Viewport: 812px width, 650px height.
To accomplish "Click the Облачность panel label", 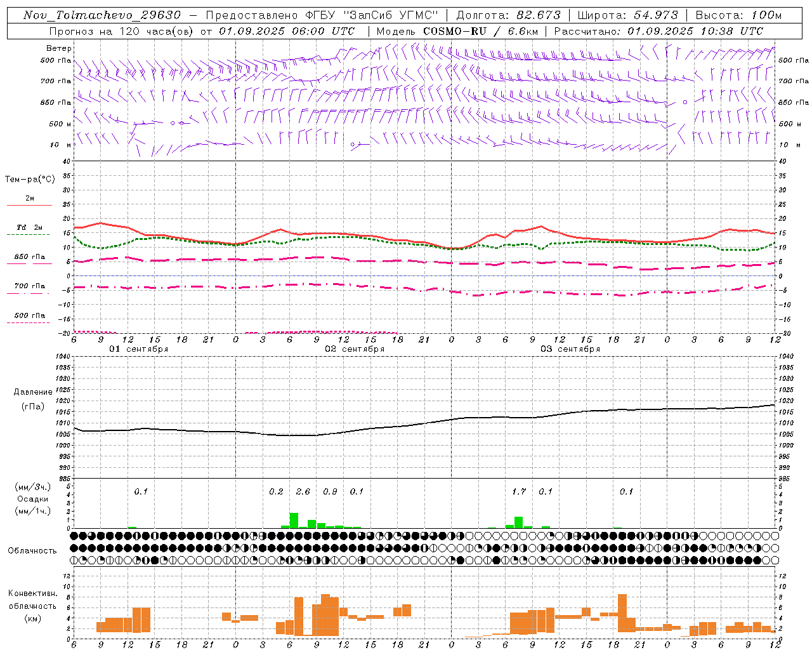I will click(x=32, y=551).
